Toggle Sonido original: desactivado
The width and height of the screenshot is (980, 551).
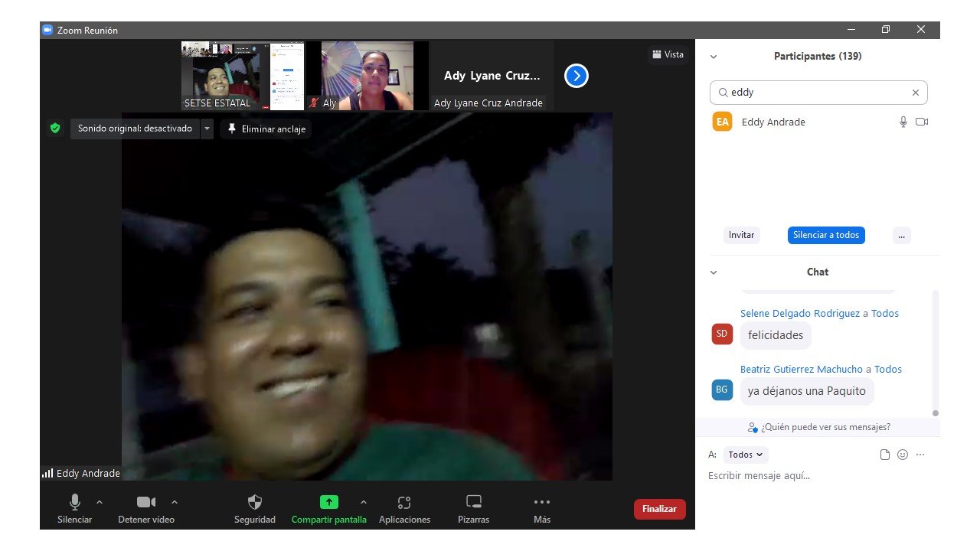coord(135,129)
